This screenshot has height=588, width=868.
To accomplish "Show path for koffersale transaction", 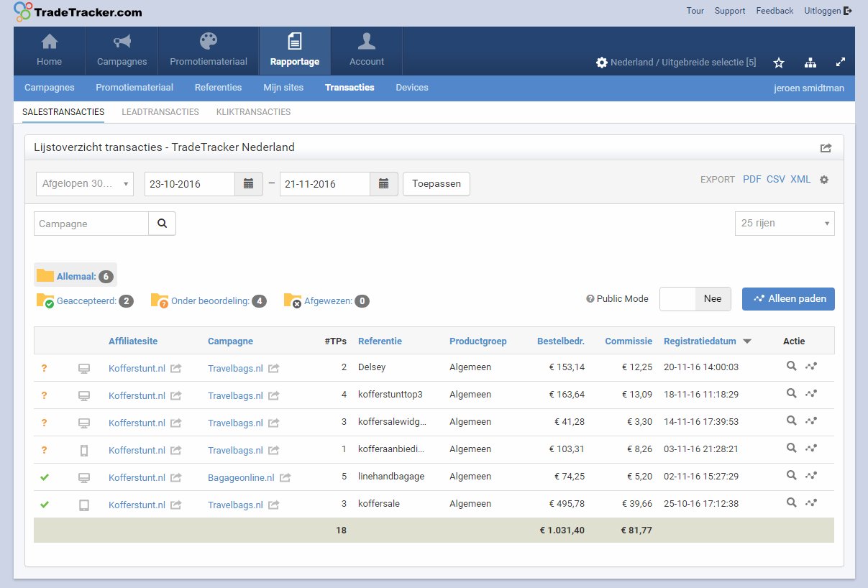I will coord(811,502).
